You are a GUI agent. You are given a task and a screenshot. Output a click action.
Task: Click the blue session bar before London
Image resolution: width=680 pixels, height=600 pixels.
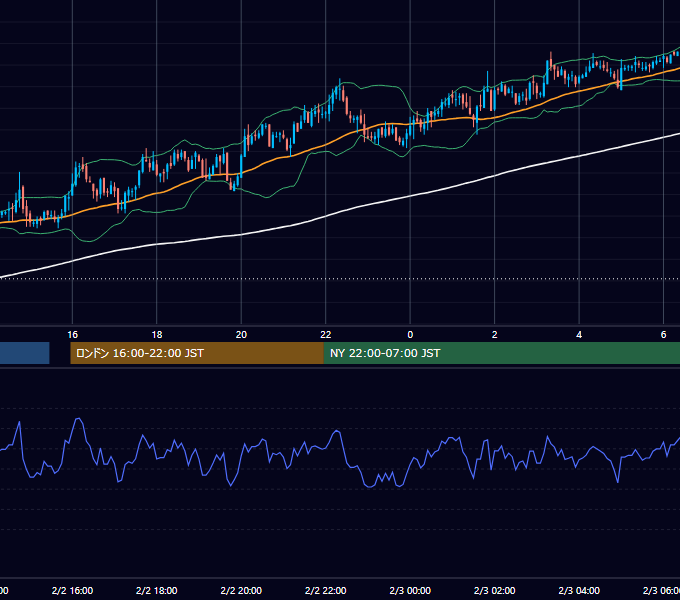[25, 353]
